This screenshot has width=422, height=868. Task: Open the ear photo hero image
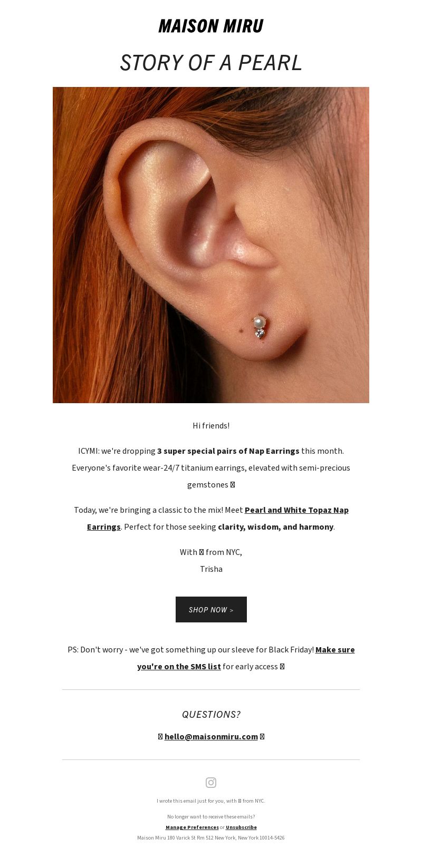[x=211, y=245]
